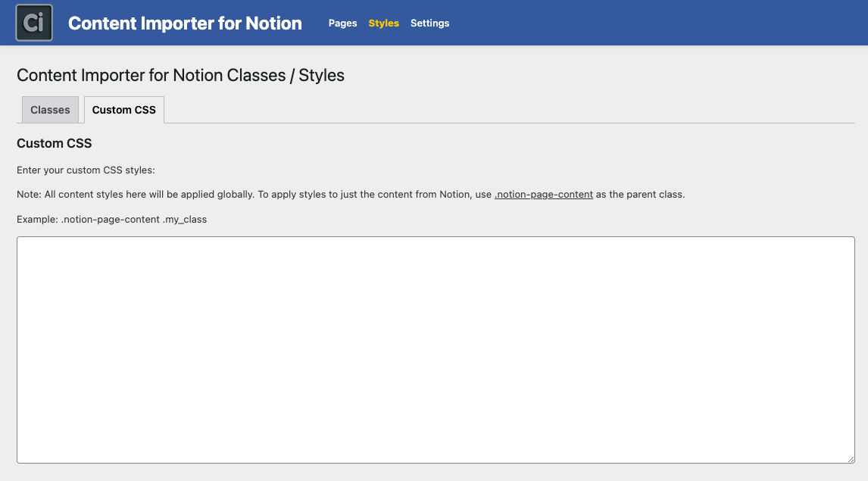The image size is (868, 481).
Task: Focus the custom CSS text area
Action: 436,349
